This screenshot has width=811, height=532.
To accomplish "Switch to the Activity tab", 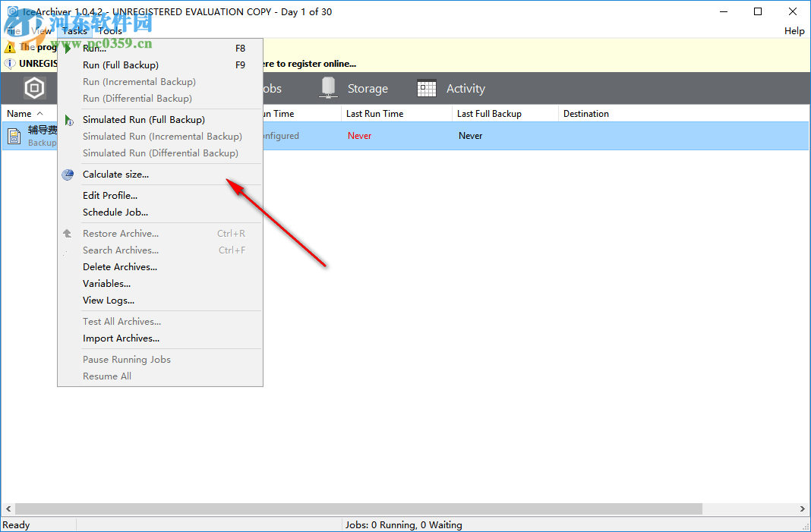I will pos(451,88).
